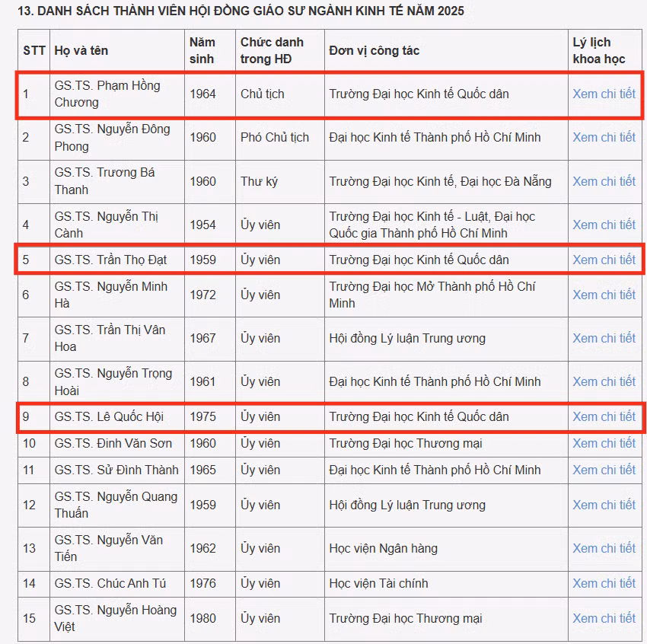Open Xem chi tiết for Đinh Văn Sơn
The width and height of the screenshot is (647, 644).
tap(604, 444)
